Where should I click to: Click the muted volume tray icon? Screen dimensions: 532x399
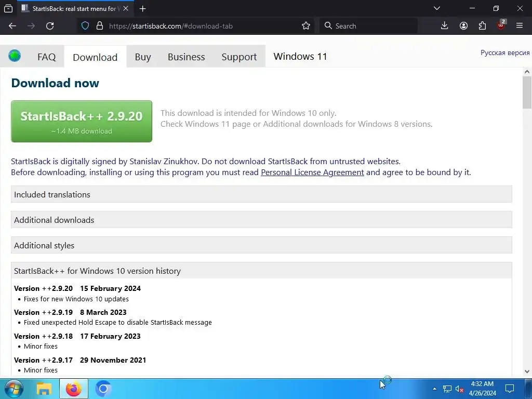(x=459, y=389)
